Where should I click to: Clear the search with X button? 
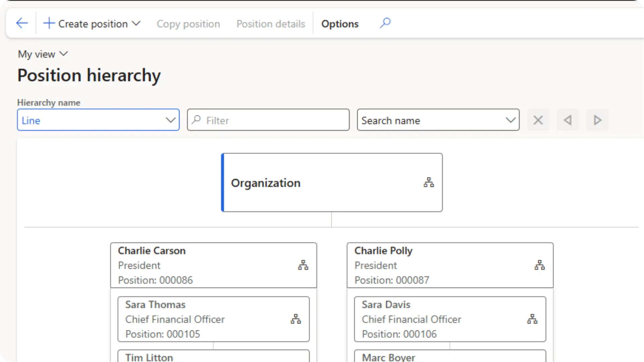point(538,120)
